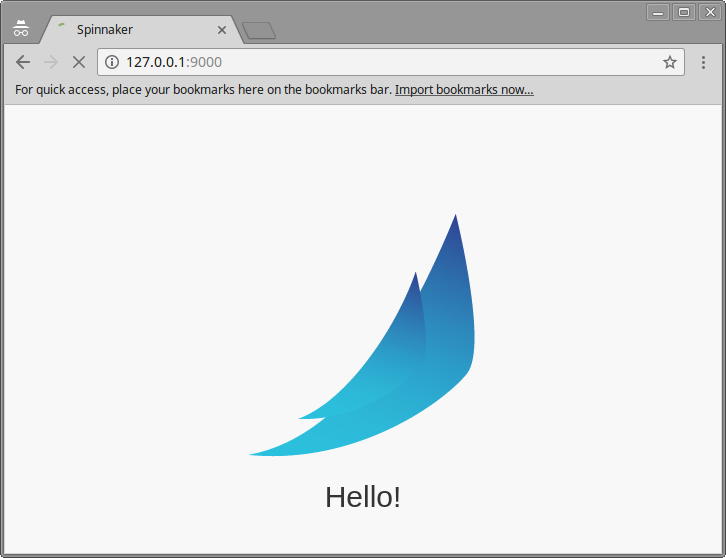
Task: Open the Chrome three-dot menu
Action: click(703, 62)
